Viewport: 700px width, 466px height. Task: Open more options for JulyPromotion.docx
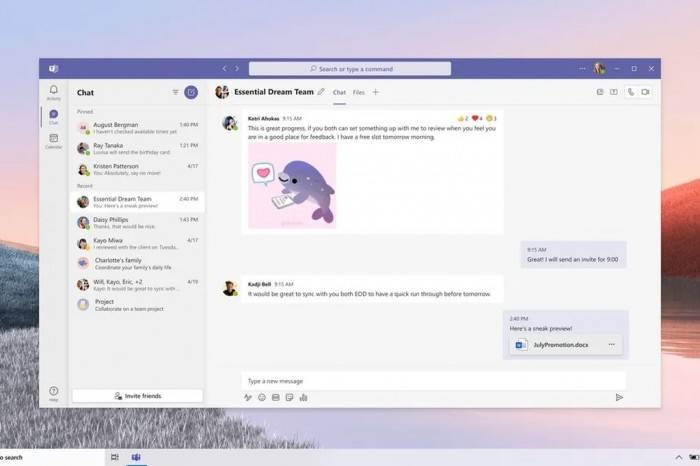point(612,345)
